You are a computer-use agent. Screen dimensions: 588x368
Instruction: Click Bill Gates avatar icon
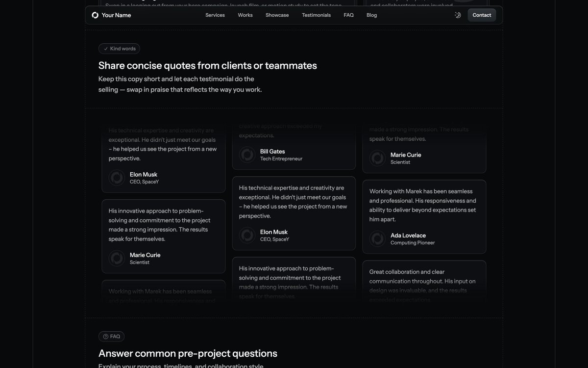pyautogui.click(x=247, y=155)
